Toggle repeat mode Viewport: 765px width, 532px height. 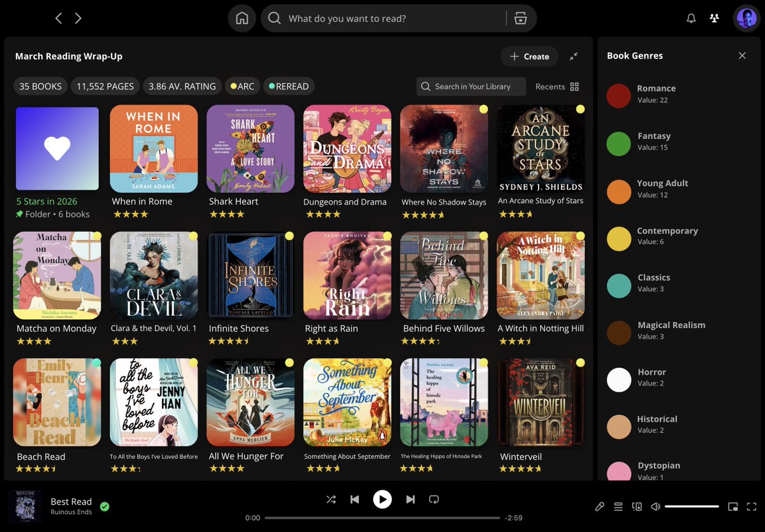(x=434, y=500)
